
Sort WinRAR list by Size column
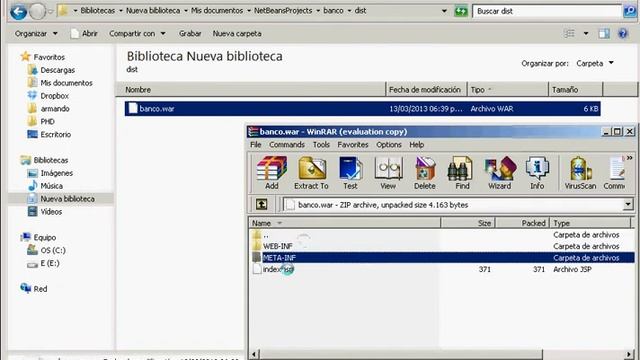click(468, 223)
